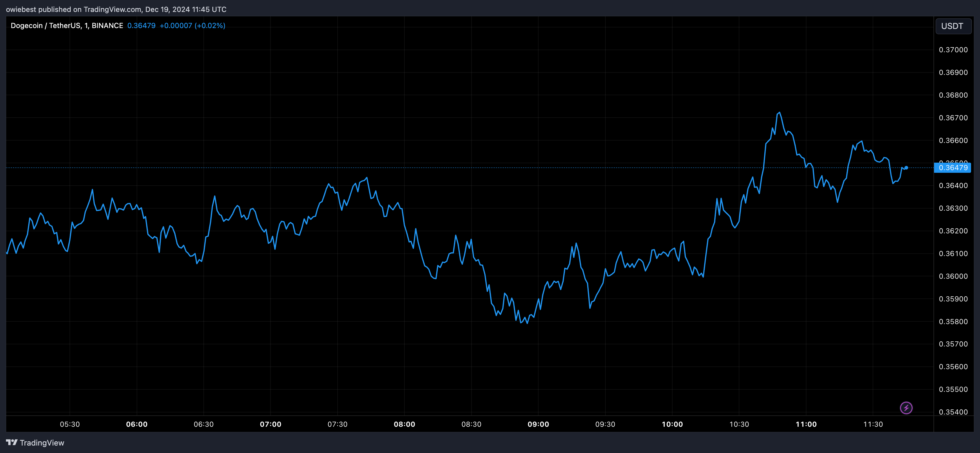Viewport: 980px width, 453px height.
Task: Click the TradingView brand text link
Action: 42,443
